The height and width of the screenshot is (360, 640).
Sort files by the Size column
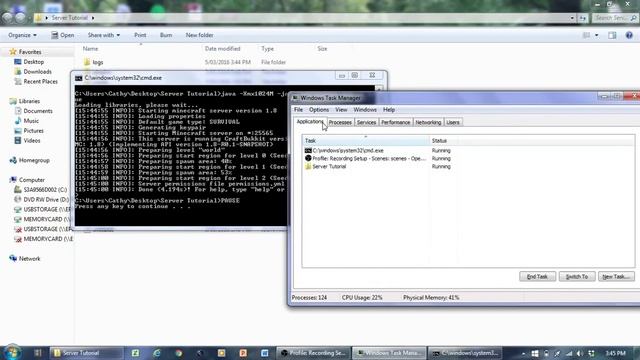coord(322,49)
